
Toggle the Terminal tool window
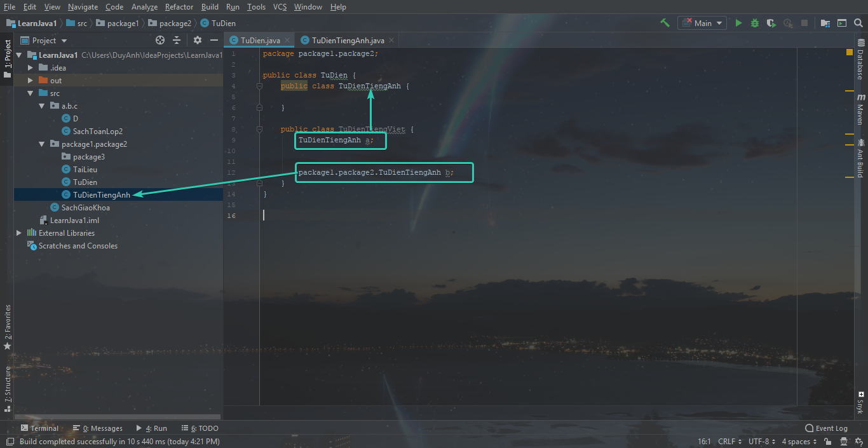point(39,428)
